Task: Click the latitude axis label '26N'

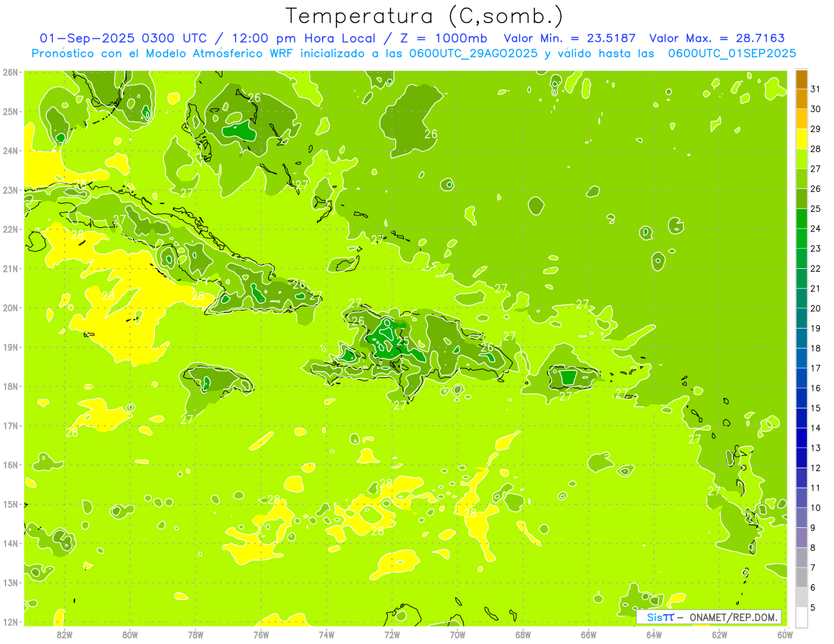Action: [10, 72]
